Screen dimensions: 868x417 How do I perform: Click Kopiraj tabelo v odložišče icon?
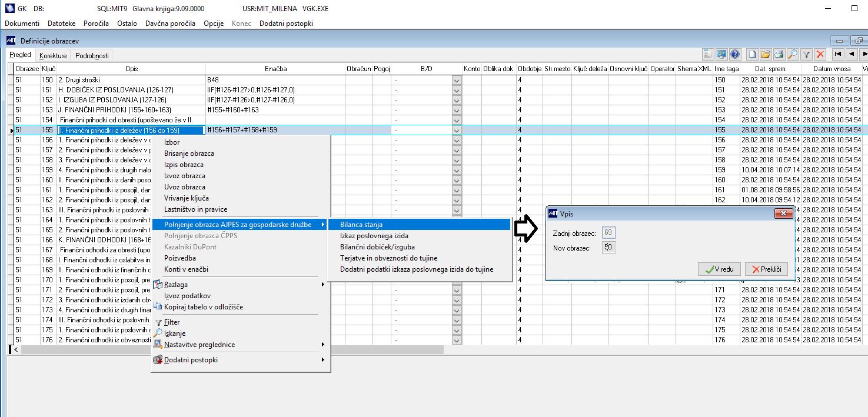158,306
